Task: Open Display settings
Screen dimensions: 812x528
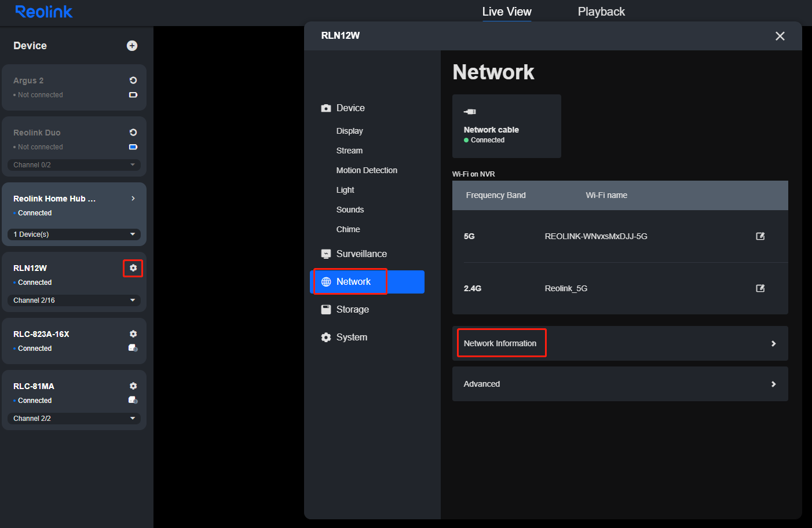Action: pyautogui.click(x=350, y=131)
